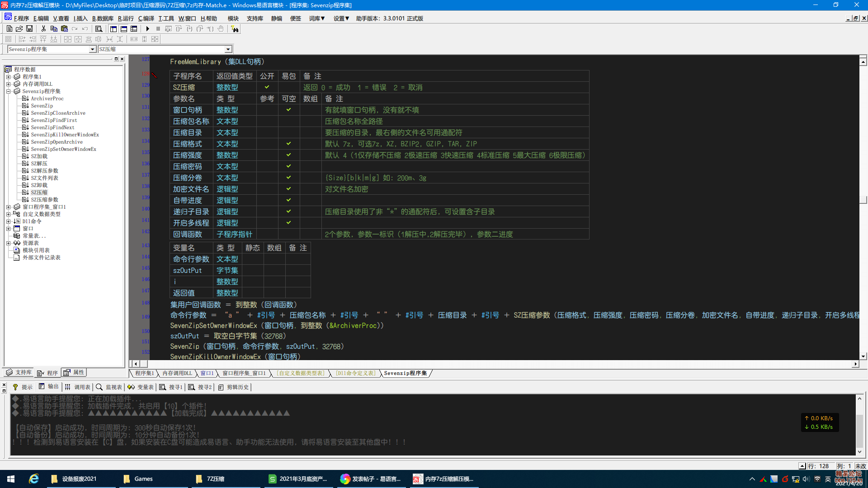Click the Run play arrow icon
868x488 pixels.
(x=147, y=28)
